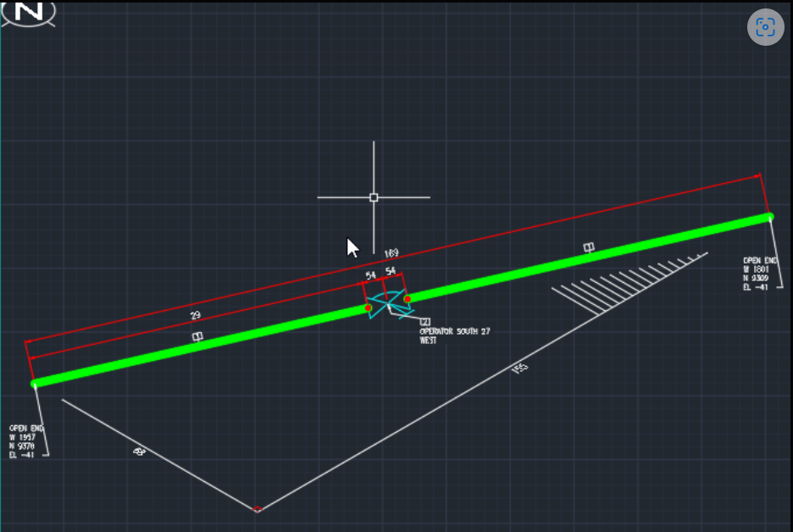Click the left "OPEN END" annotation
This screenshot has height=532, width=793.
pos(26,429)
